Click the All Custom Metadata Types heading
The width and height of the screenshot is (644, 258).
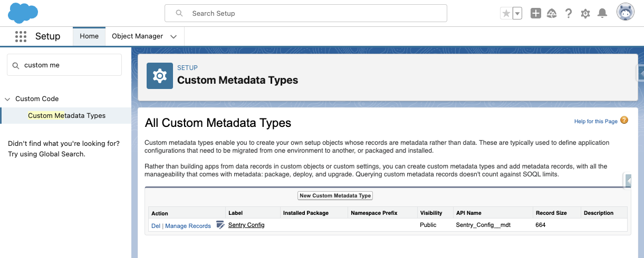218,123
